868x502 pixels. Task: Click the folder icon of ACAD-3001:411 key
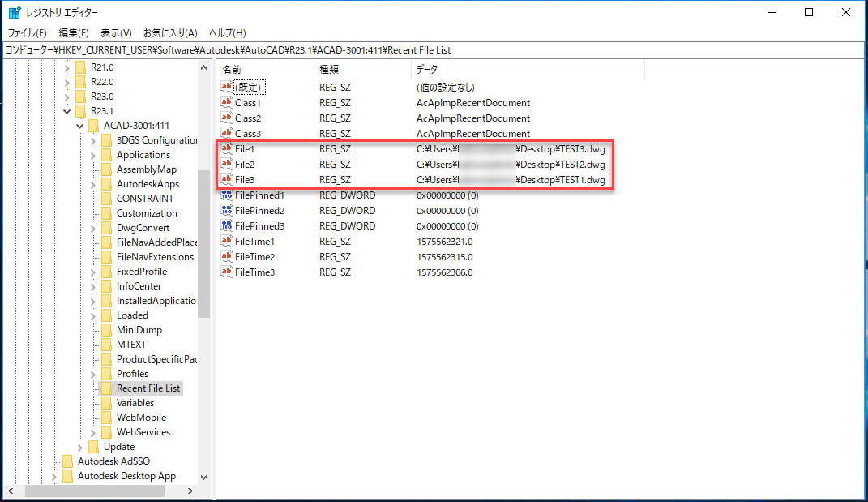click(x=93, y=126)
